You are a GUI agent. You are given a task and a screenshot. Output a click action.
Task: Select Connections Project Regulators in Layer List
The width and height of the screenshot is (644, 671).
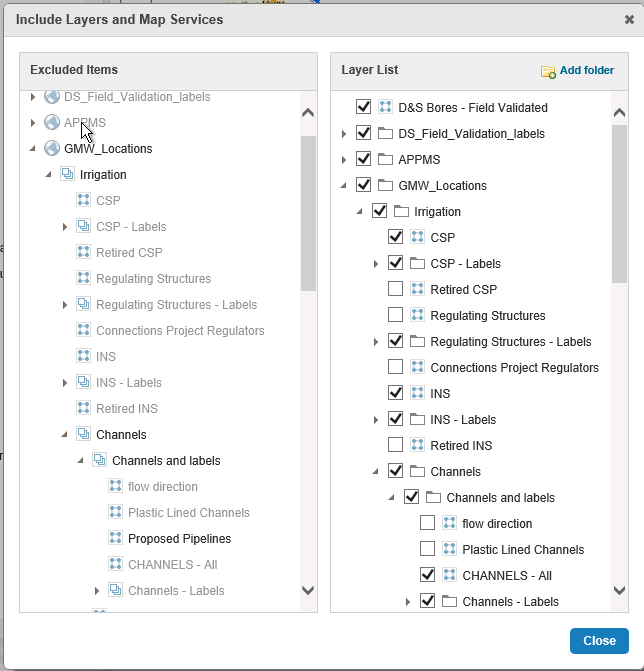coord(514,368)
